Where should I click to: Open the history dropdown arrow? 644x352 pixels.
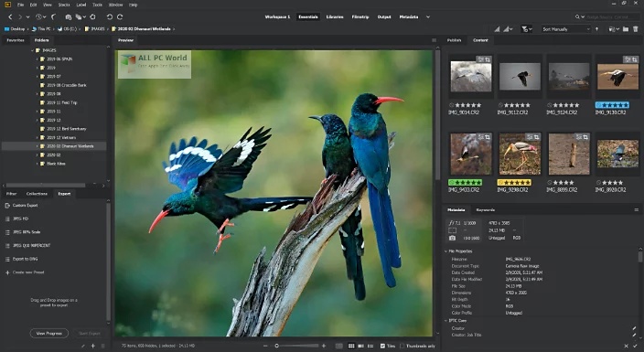[27, 16]
